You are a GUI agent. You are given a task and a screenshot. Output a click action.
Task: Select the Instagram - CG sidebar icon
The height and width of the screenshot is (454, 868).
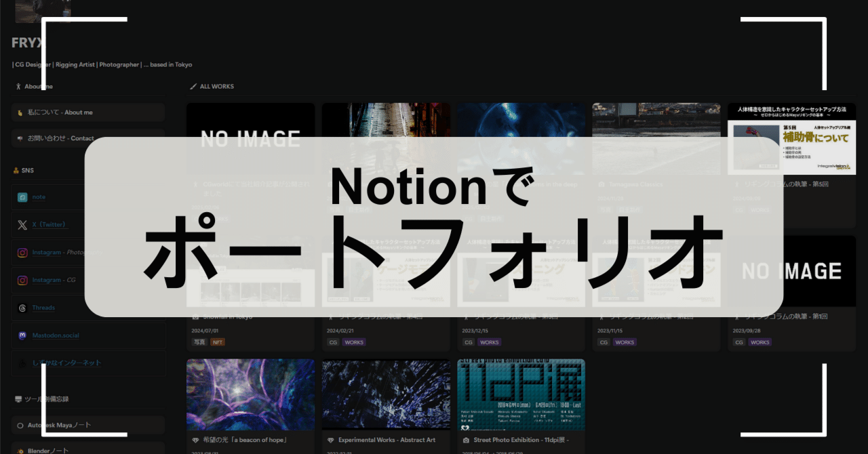coord(22,280)
